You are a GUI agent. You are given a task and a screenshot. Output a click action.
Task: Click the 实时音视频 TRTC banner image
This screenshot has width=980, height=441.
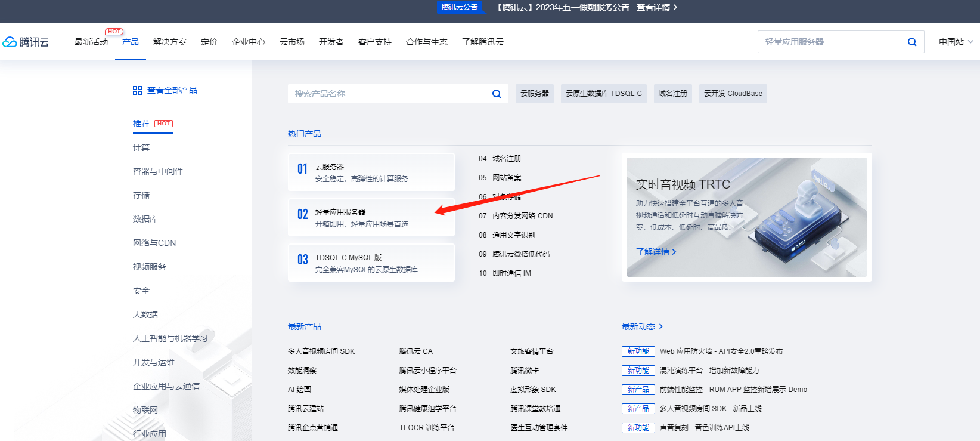[x=747, y=217]
